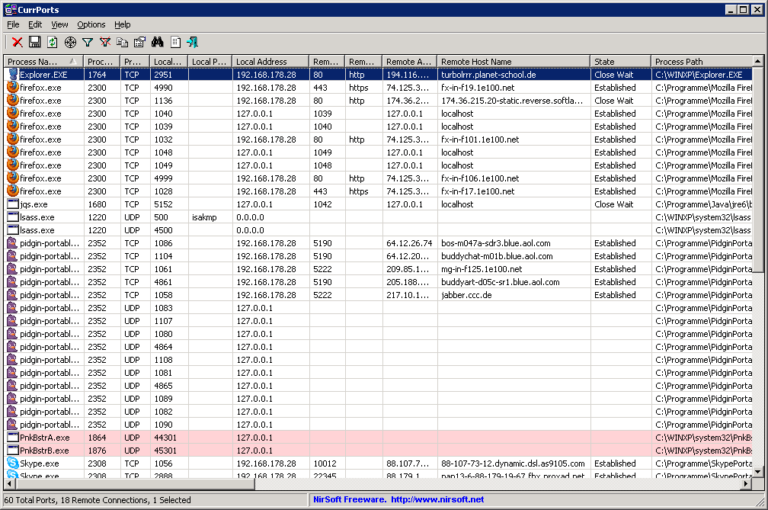768x510 pixels.
Task: Click the red X close-connections toolbar icon
Action: point(17,42)
